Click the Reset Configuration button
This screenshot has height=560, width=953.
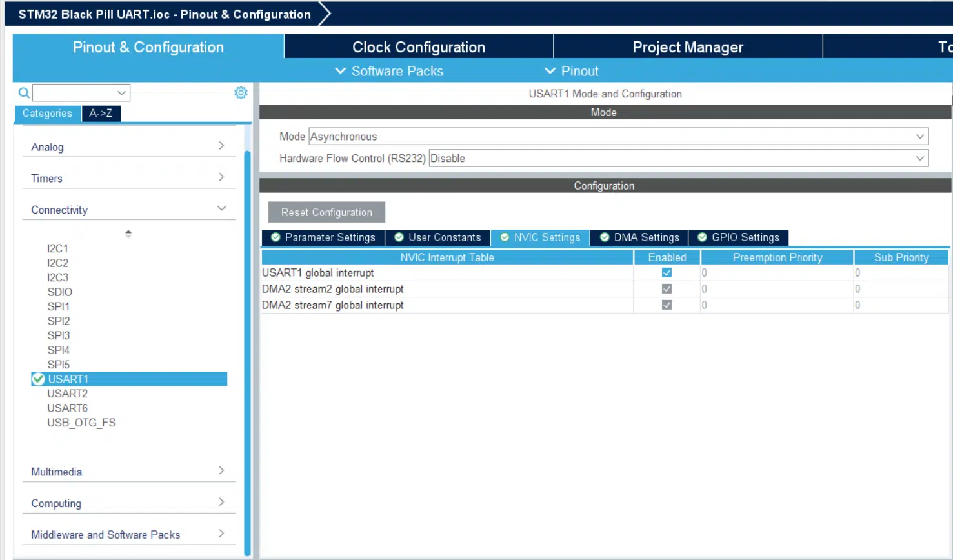[x=326, y=212]
